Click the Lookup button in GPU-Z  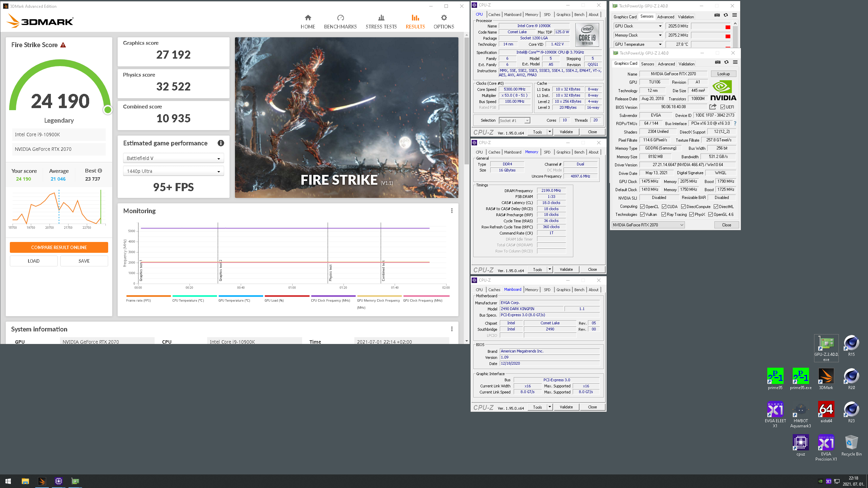723,74
